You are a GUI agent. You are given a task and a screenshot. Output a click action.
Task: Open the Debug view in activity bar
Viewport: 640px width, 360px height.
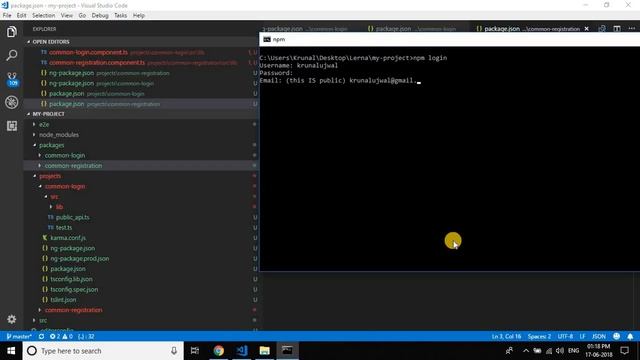click(x=11, y=102)
